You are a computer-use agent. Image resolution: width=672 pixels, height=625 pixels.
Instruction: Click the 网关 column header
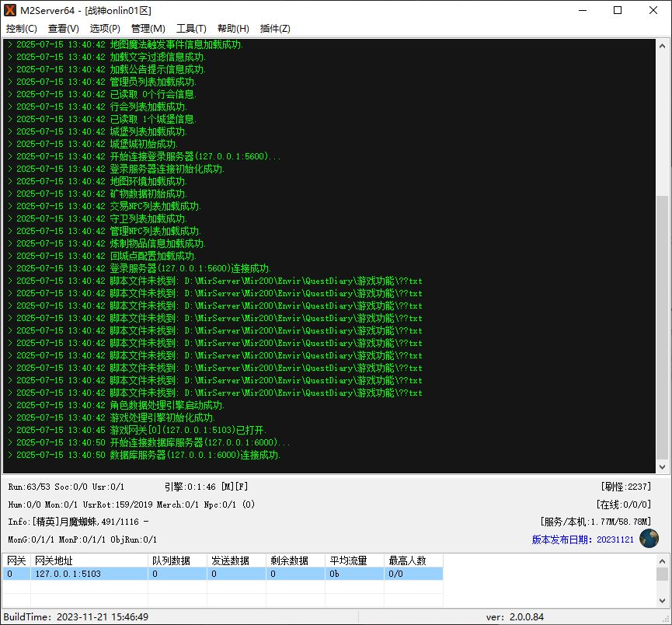[x=17, y=560]
